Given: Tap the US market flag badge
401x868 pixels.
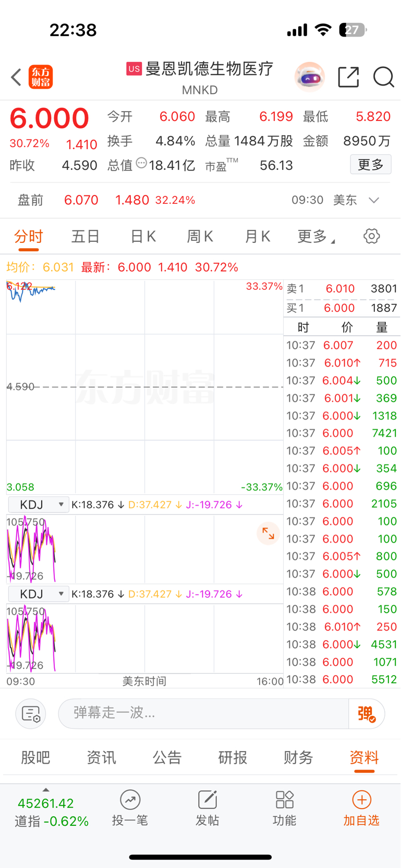Looking at the screenshot, I should pos(134,69).
